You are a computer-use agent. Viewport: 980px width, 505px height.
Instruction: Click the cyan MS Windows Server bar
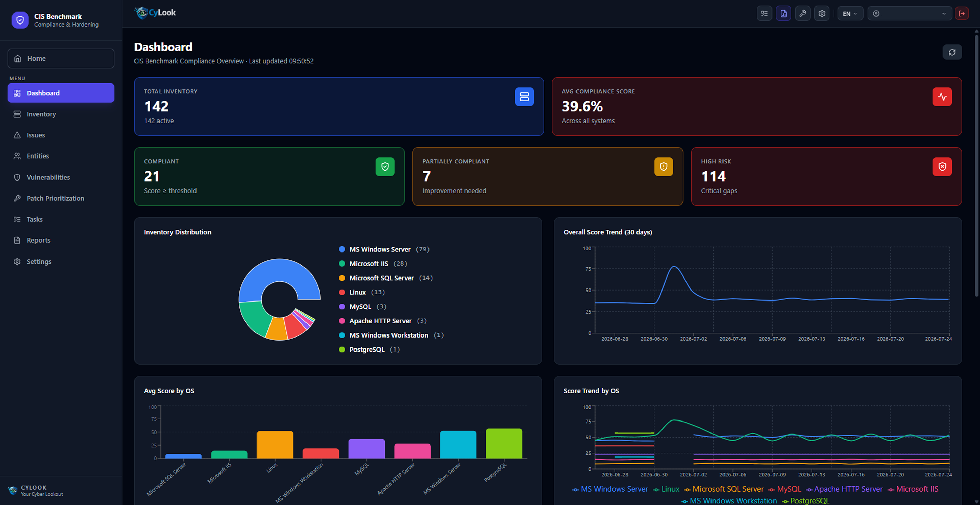coord(458,444)
